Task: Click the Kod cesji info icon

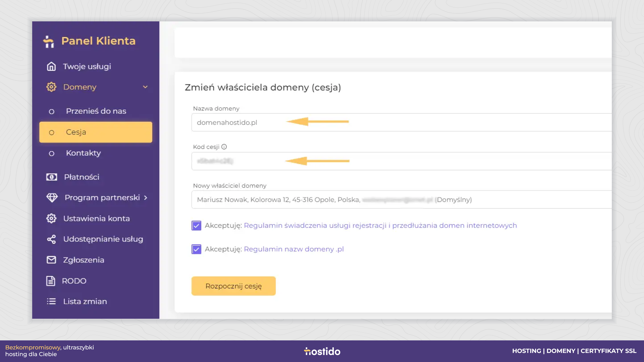Action: (224, 147)
